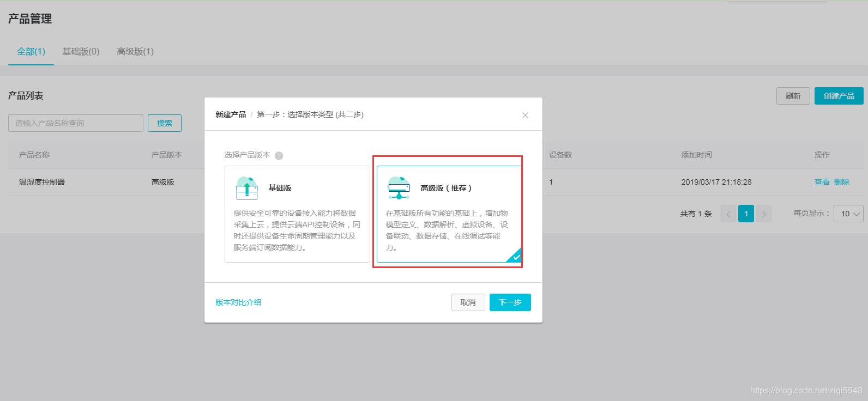Click the 基础版 cloud upload icon
This screenshot has height=401, width=868.
point(247,188)
